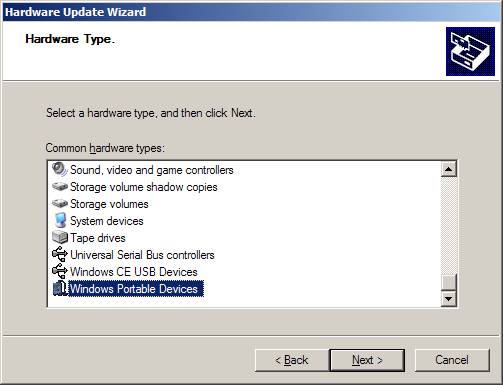Go to the Next wizard step
The height and width of the screenshot is (385, 503).
click(367, 360)
